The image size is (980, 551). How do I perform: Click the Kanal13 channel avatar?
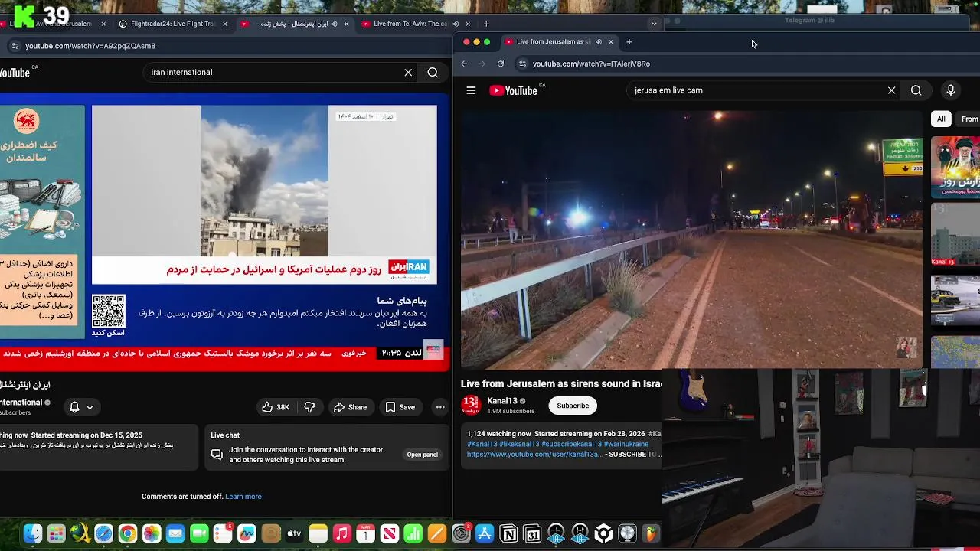[471, 405]
